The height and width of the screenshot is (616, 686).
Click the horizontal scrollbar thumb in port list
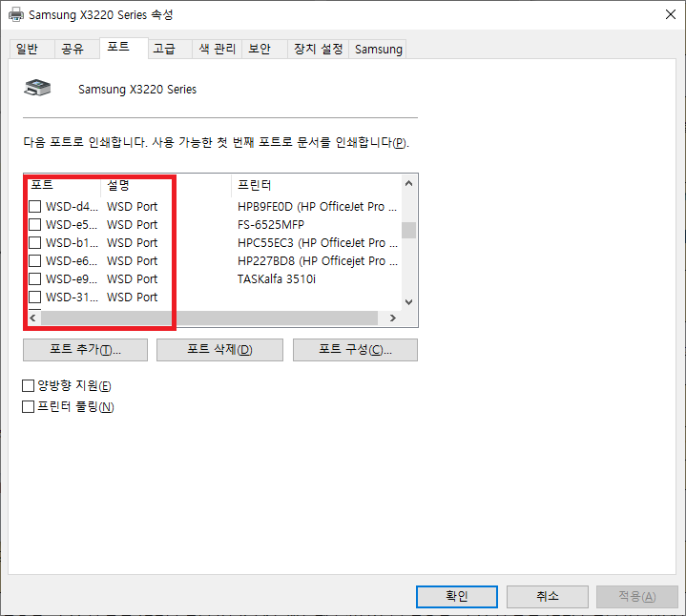click(x=209, y=318)
